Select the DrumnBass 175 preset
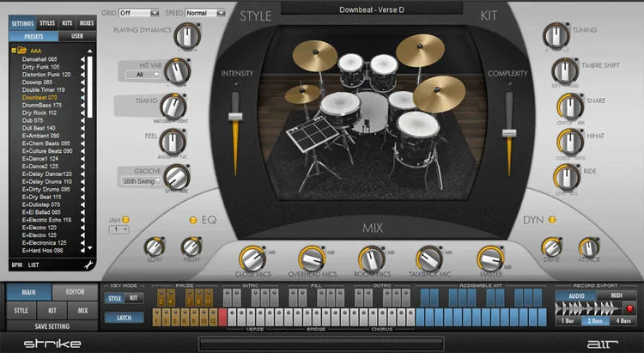The image size is (644, 353). pos(41,105)
